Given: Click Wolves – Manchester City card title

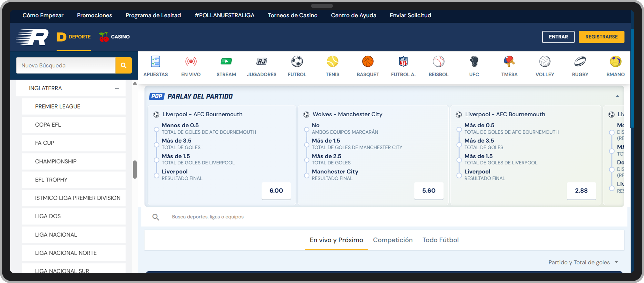Looking at the screenshot, I should 347,114.
